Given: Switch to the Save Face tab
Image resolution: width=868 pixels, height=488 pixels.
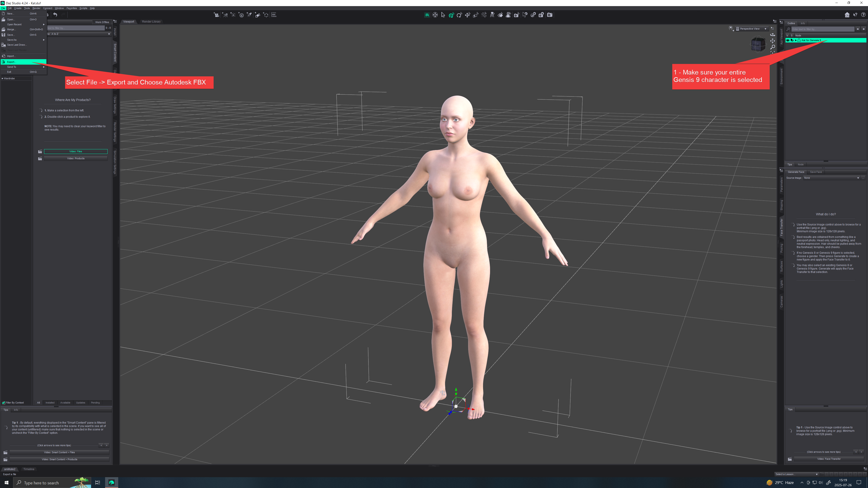Looking at the screenshot, I should pyautogui.click(x=816, y=172).
